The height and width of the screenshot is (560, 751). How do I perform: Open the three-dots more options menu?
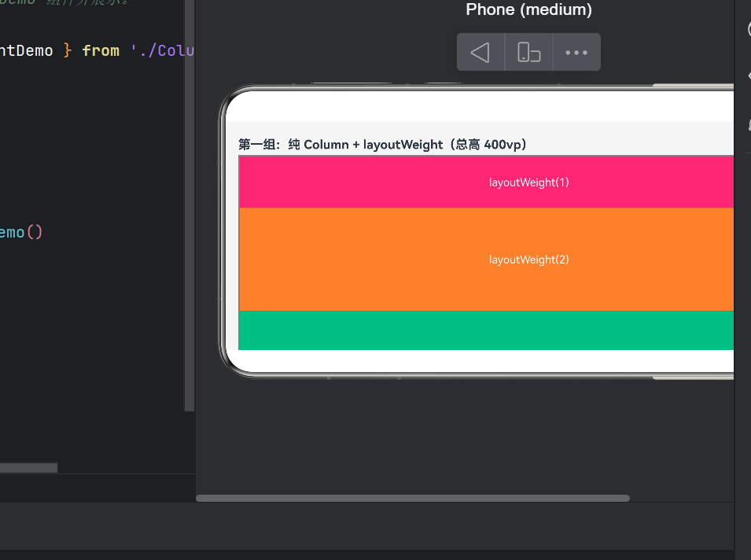[576, 52]
